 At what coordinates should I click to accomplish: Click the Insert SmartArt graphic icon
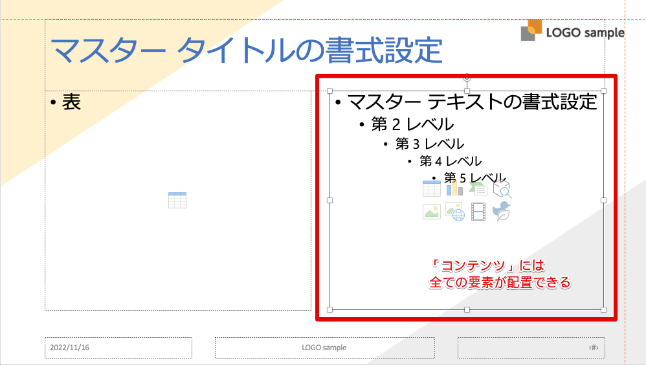pyautogui.click(x=478, y=190)
